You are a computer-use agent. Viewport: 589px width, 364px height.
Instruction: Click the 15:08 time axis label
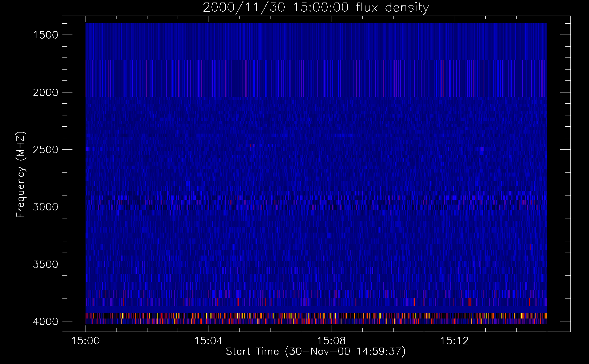coord(331,341)
